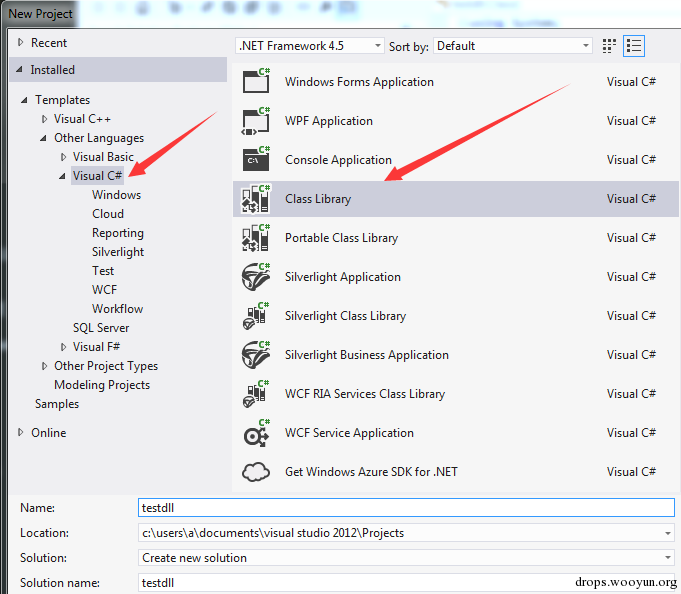Click the WPF Application template icon
The image size is (681, 594).
pos(256,120)
